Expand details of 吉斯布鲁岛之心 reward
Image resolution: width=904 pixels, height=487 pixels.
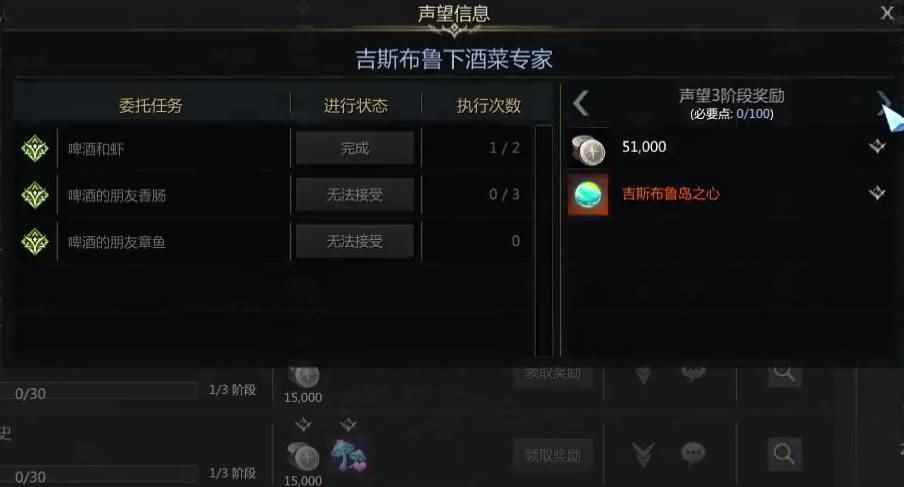[x=877, y=193]
